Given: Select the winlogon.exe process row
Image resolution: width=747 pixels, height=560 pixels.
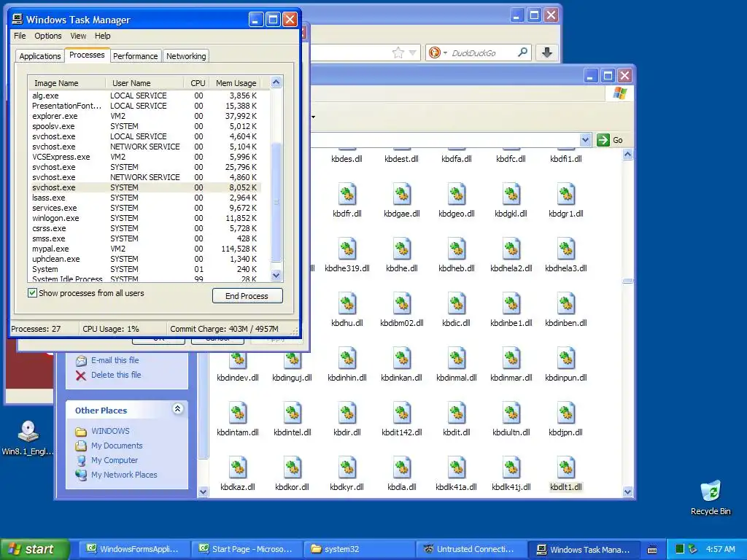Looking at the screenshot, I should coord(144,218).
